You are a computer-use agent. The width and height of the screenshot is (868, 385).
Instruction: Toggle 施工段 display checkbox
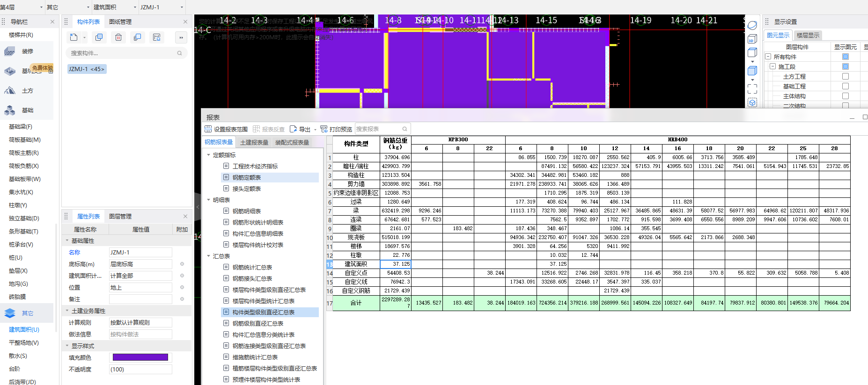tap(846, 66)
